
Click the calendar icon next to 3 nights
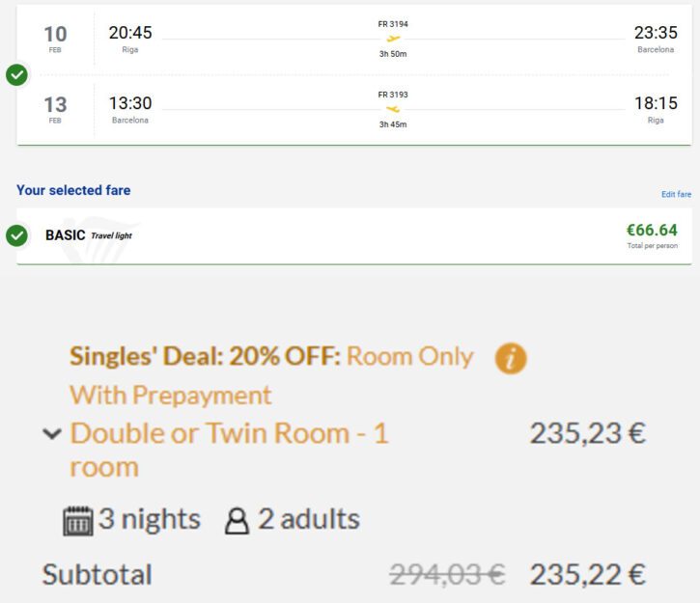click(x=78, y=520)
